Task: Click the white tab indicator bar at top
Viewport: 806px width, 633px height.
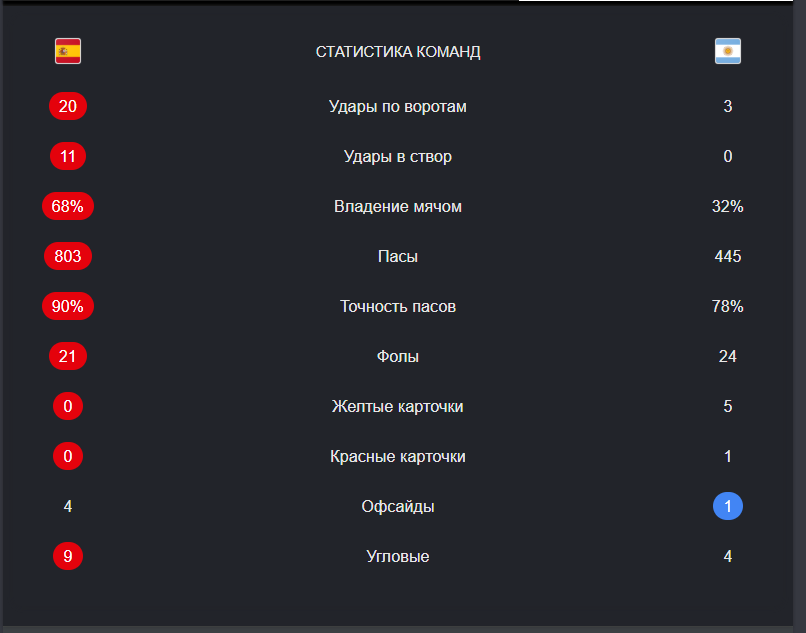Action: point(655,1)
